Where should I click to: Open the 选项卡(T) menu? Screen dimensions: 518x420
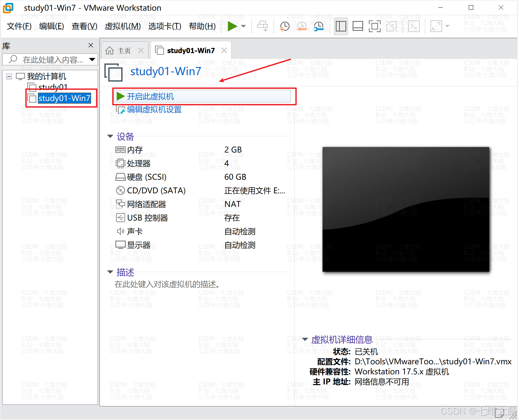tap(165, 26)
